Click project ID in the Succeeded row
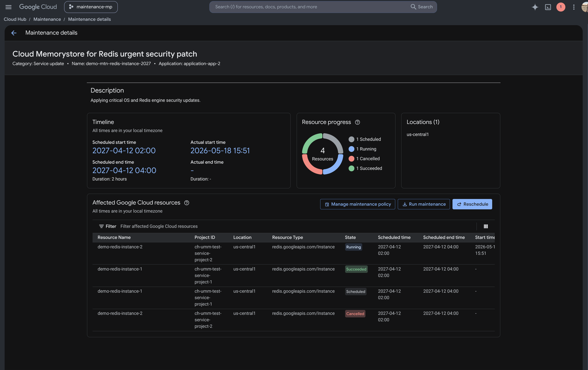Screen dimensions: 588x370 [x=208, y=275]
